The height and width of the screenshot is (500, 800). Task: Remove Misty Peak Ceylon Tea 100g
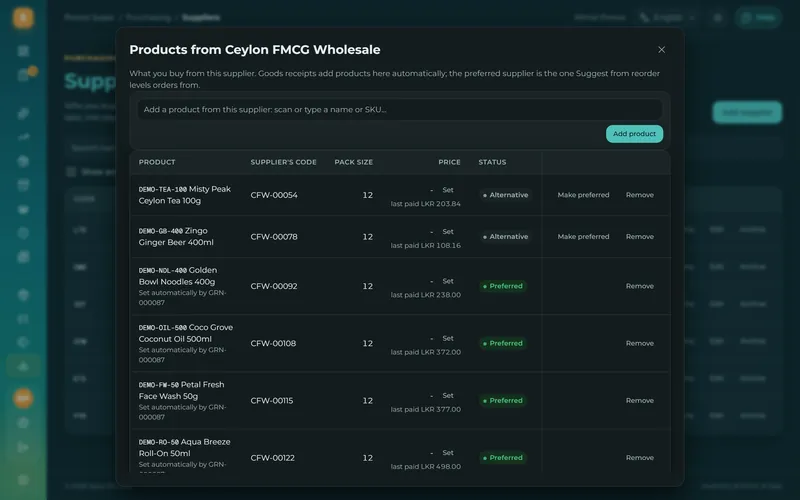point(640,195)
